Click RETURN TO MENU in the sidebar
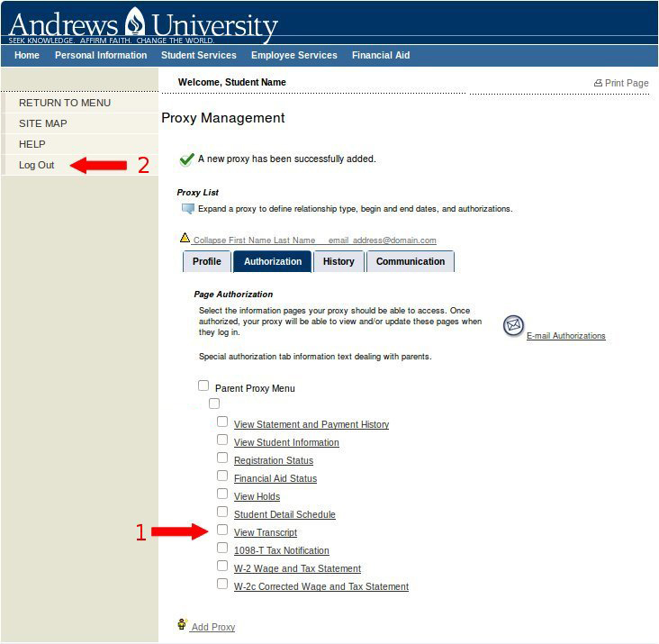The width and height of the screenshot is (659, 644). (65, 103)
